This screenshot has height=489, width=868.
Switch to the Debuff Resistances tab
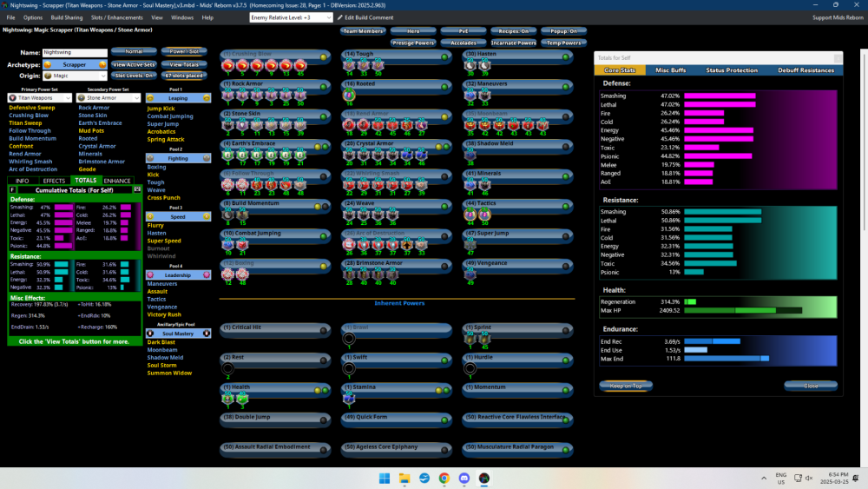click(806, 70)
